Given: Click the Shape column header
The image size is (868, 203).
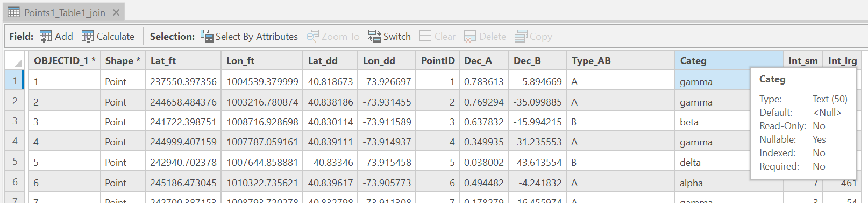Looking at the screenshot, I should pyautogui.click(x=123, y=60).
